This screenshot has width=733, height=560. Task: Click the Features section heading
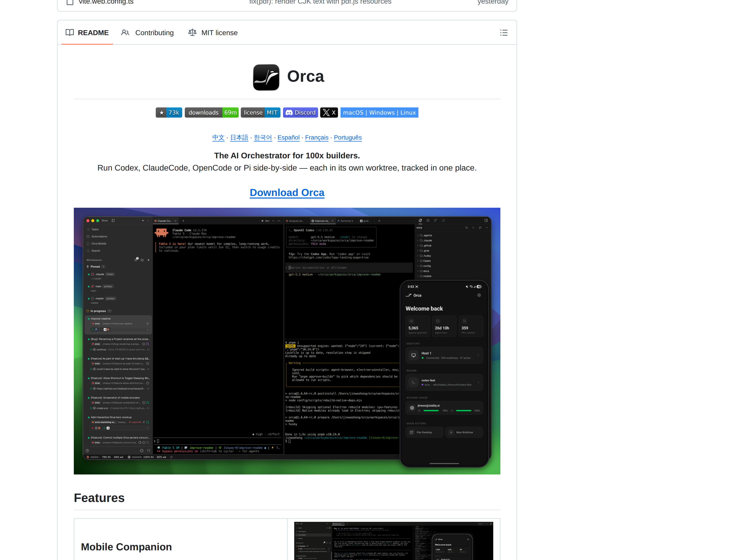point(99,497)
